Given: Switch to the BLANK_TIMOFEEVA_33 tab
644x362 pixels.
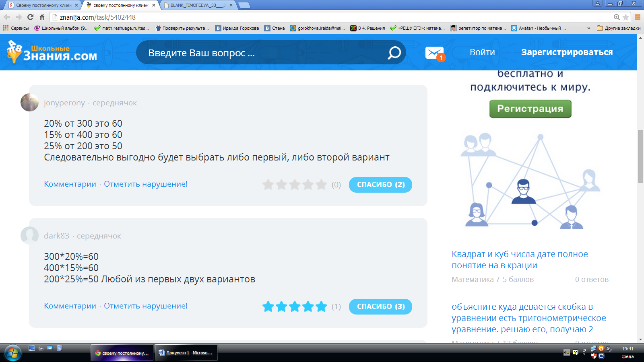Looking at the screenshot, I should 197,5.
